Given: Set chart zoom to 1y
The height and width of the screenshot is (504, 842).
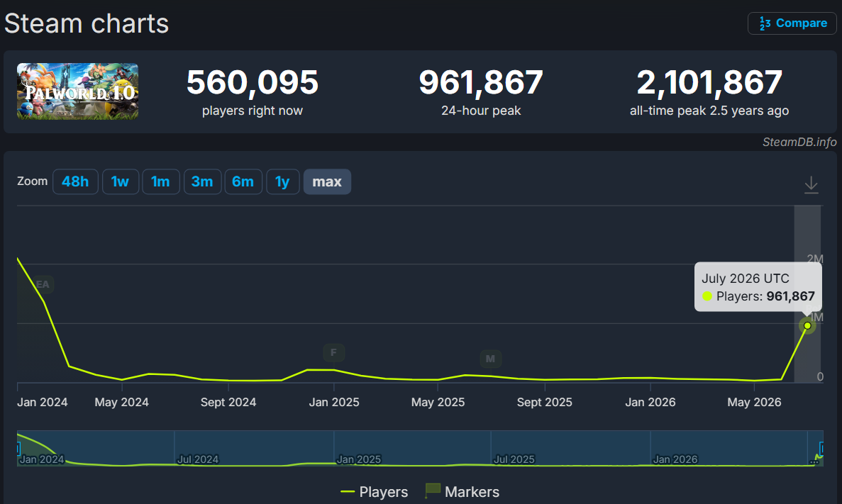Looking at the screenshot, I should [x=282, y=181].
